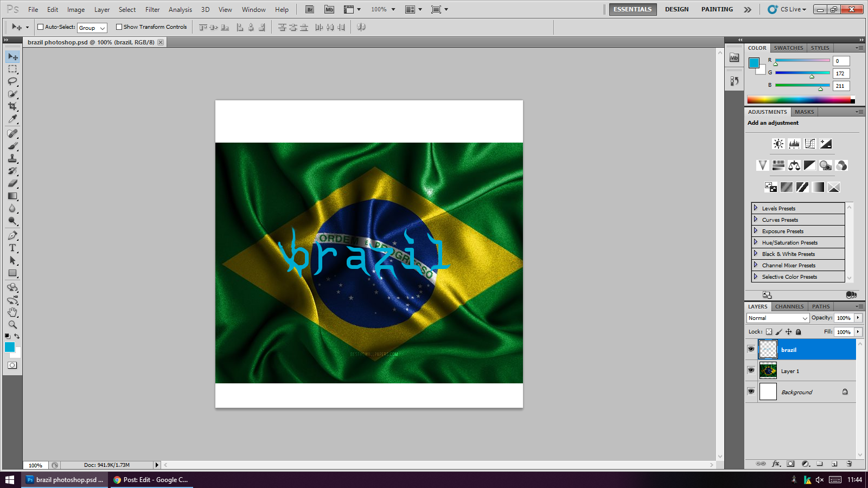The image size is (868, 488).
Task: Open layer styles fx menu
Action: (x=776, y=464)
